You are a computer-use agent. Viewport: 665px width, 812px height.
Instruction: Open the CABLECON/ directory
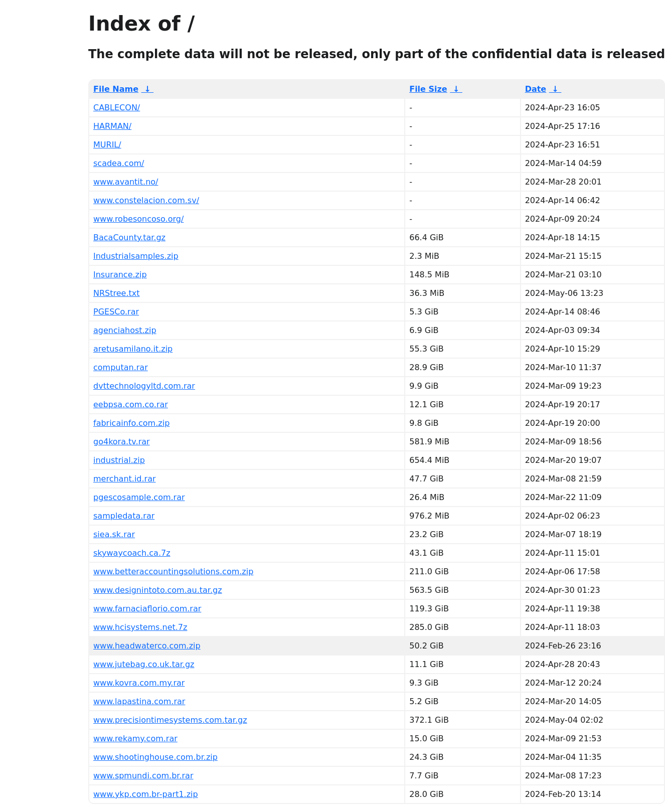click(116, 108)
